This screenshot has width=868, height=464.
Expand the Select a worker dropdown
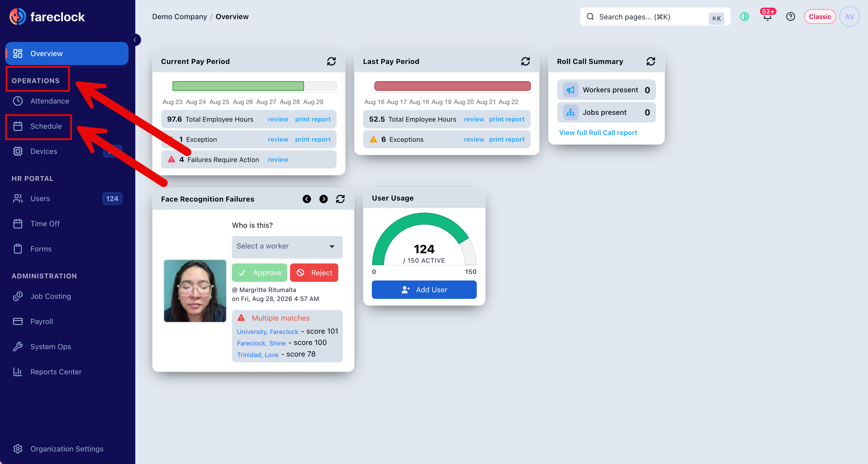287,246
